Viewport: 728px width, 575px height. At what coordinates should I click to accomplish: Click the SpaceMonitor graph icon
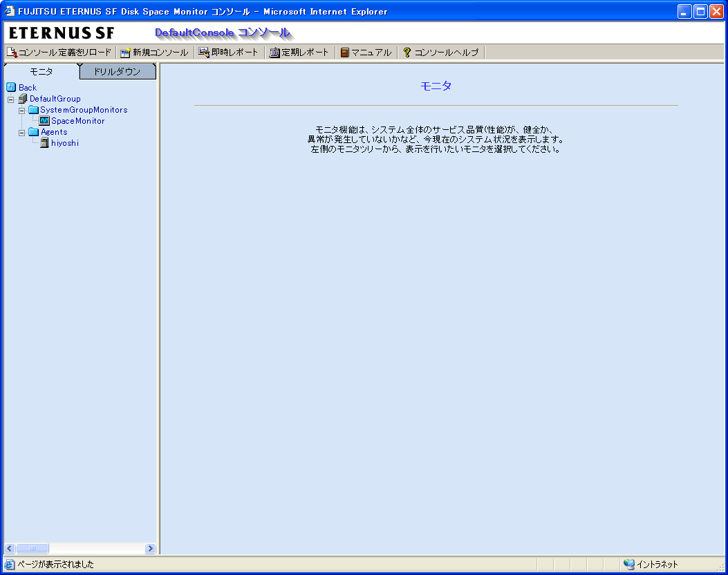pyautogui.click(x=44, y=121)
